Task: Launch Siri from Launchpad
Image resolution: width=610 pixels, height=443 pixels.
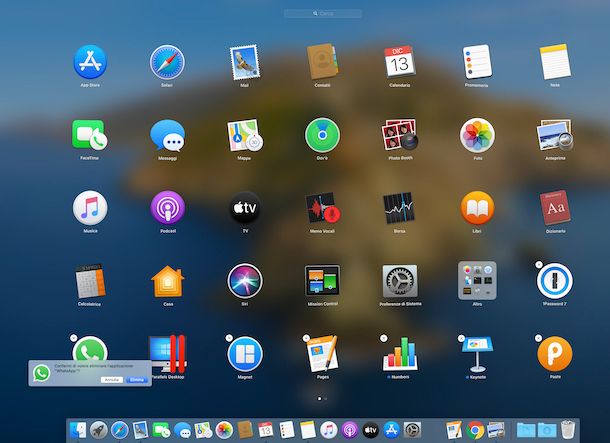Action: click(x=245, y=281)
